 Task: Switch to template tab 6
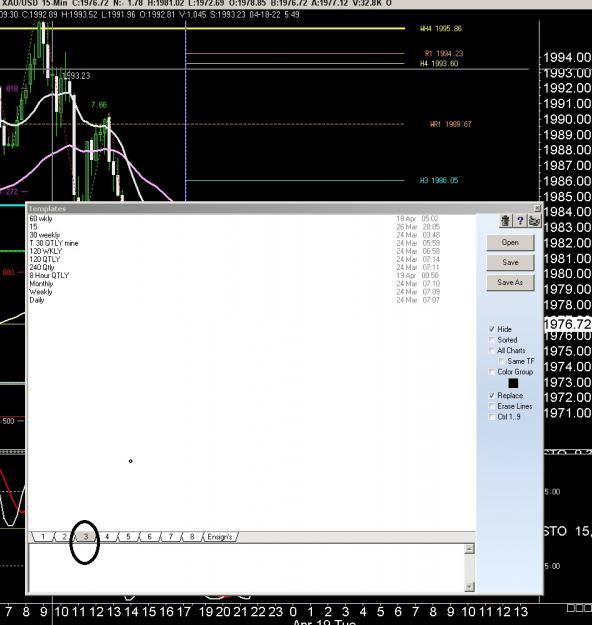[149, 537]
